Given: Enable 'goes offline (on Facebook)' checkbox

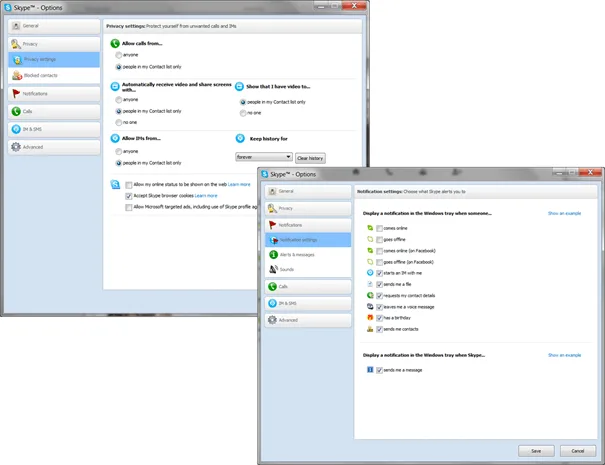Looking at the screenshot, I should pyautogui.click(x=380, y=262).
